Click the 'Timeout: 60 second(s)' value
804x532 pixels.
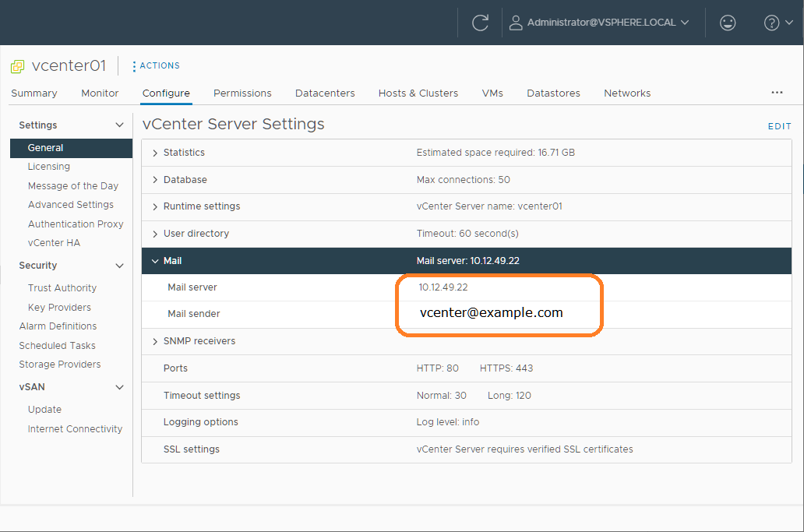(467, 234)
